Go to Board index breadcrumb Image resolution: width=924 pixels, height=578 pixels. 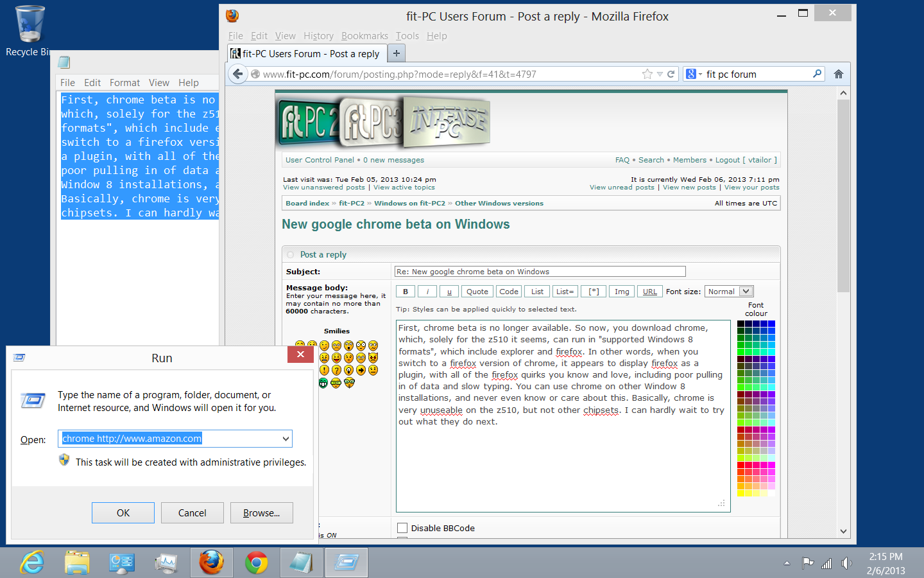(x=307, y=203)
